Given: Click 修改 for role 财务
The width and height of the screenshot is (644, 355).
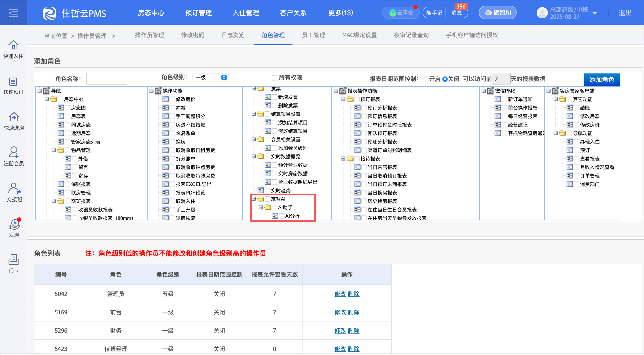Looking at the screenshot, I should (x=340, y=331).
